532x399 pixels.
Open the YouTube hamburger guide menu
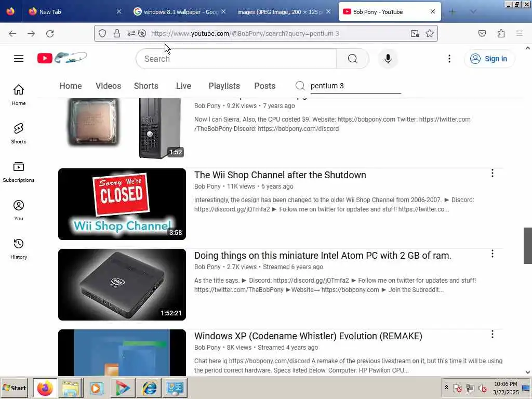pos(19,58)
